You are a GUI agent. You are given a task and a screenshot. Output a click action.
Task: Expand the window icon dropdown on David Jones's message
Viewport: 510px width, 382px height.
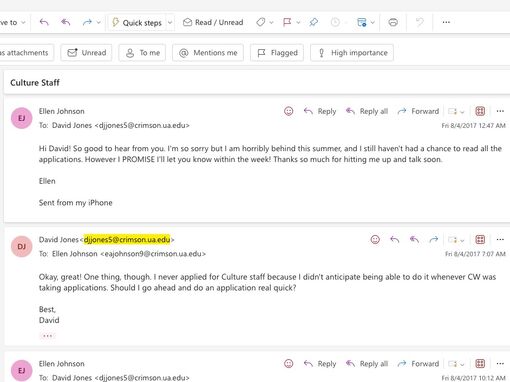click(462, 240)
